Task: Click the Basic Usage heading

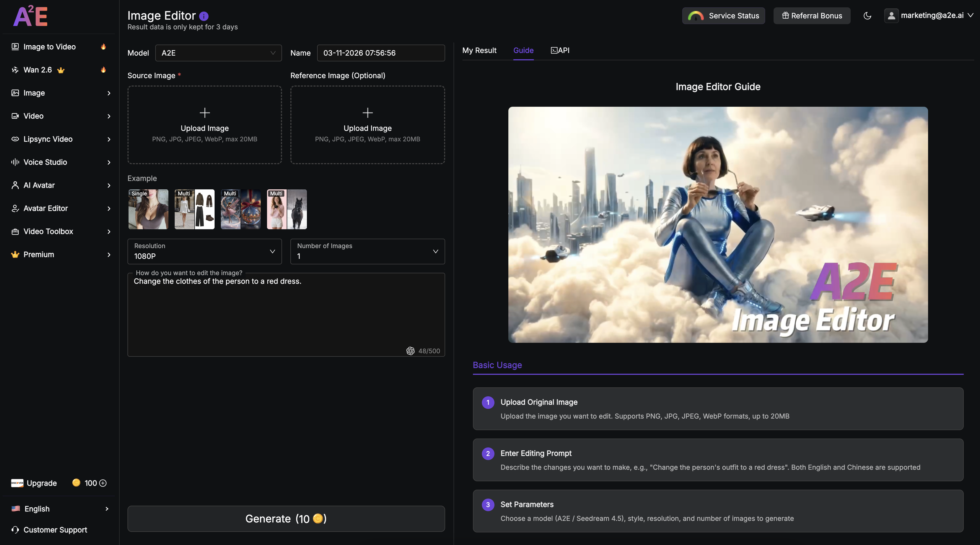Action: (x=497, y=365)
